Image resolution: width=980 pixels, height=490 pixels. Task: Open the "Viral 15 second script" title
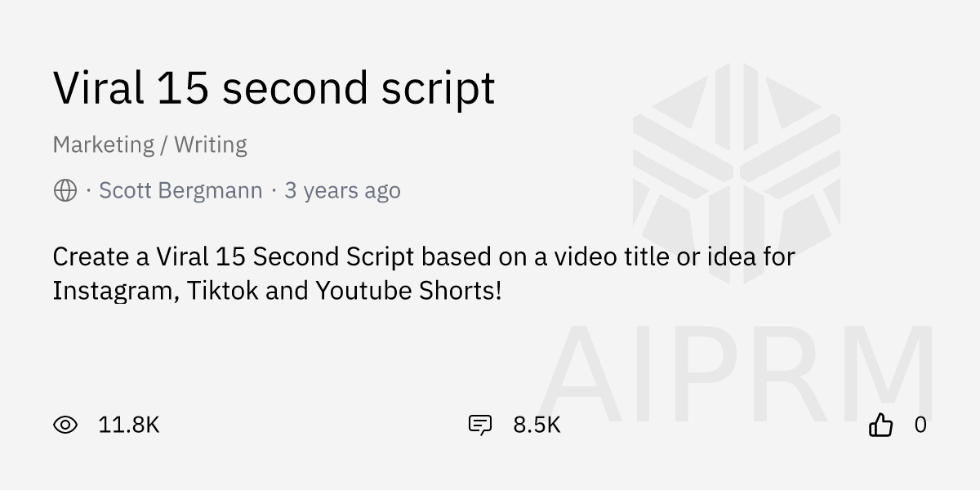click(x=274, y=88)
